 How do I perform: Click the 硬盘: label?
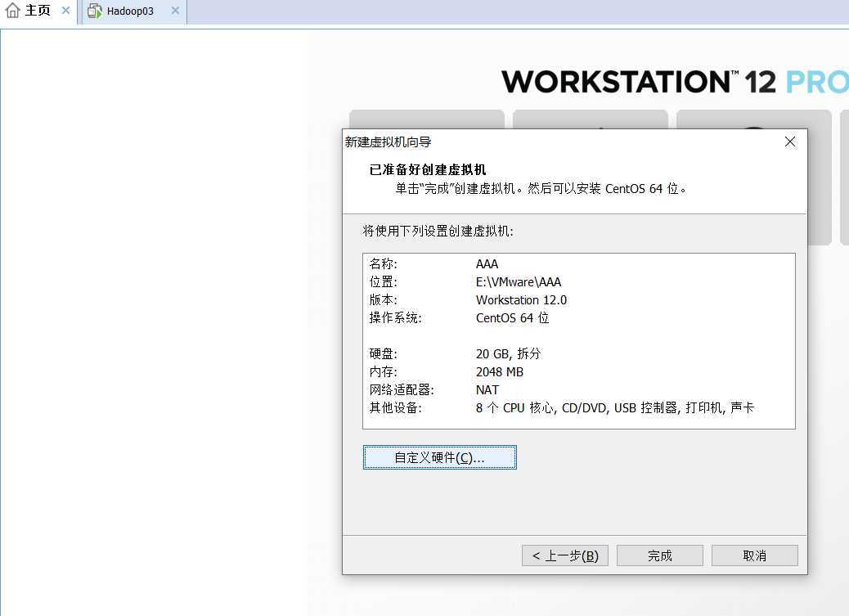coord(383,353)
